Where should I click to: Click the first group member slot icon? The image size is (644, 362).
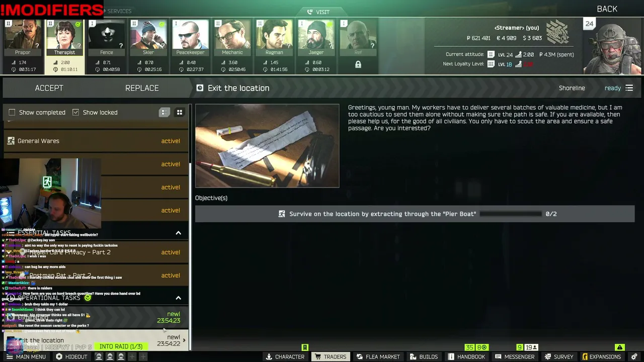point(99,356)
